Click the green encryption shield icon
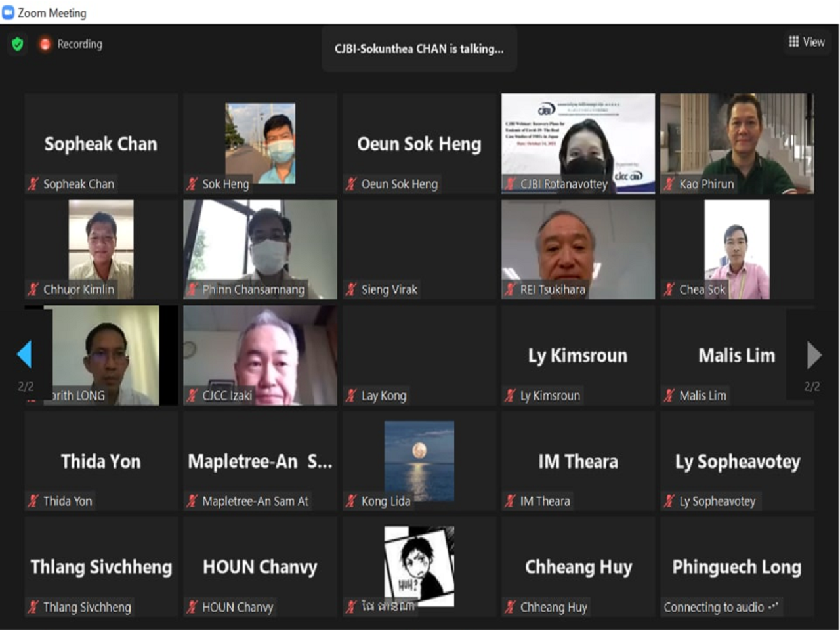The image size is (840, 630). click(18, 44)
